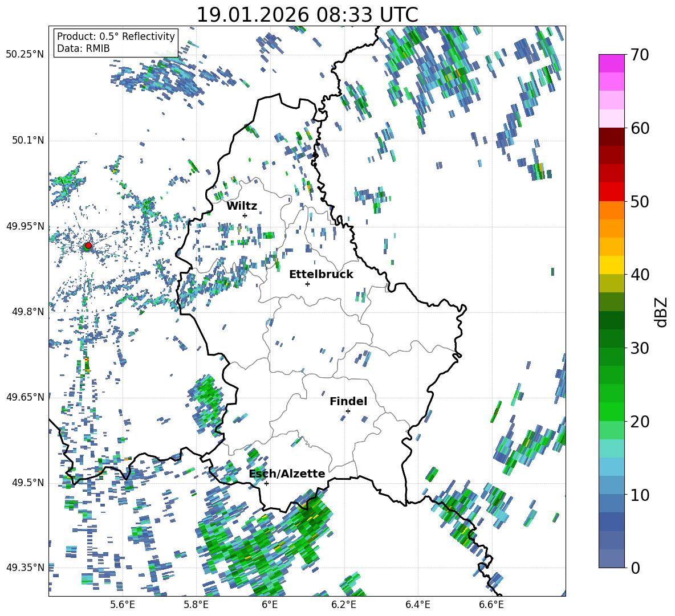Click the 'Ettelbruck' city label
Image resolution: width=675 pixels, height=616 pixels.
[x=321, y=275]
